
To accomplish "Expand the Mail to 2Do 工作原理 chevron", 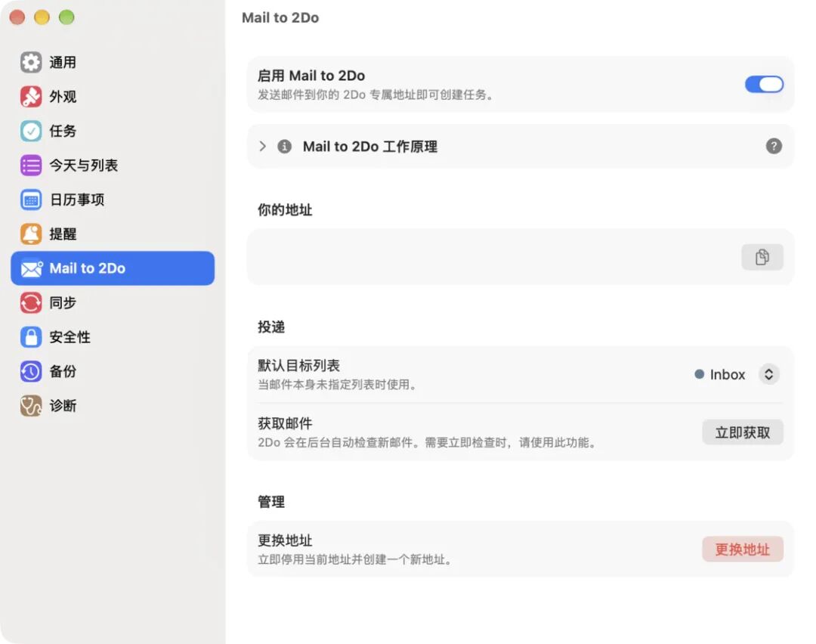I will point(262,147).
